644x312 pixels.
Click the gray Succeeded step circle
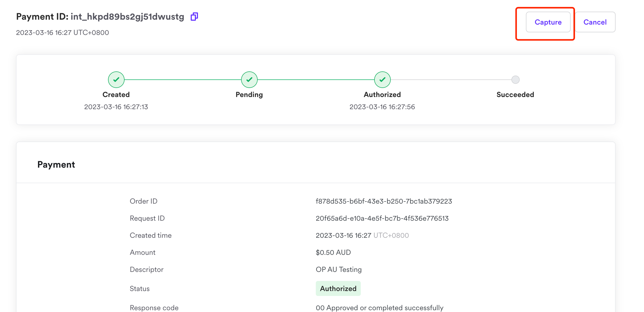point(515,80)
